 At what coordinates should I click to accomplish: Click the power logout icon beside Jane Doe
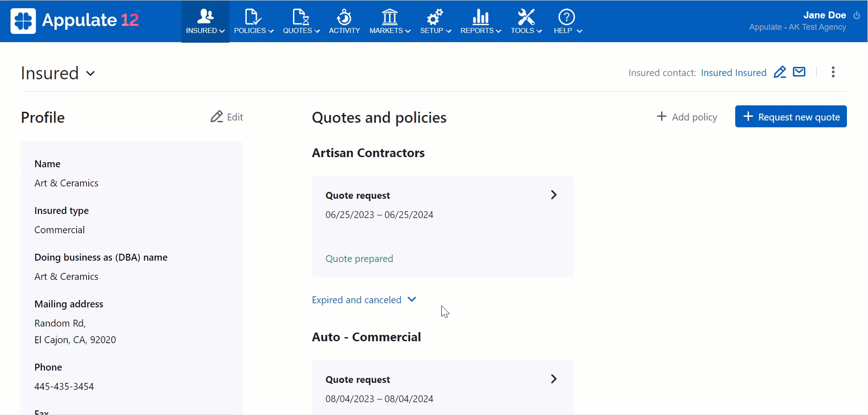(857, 15)
